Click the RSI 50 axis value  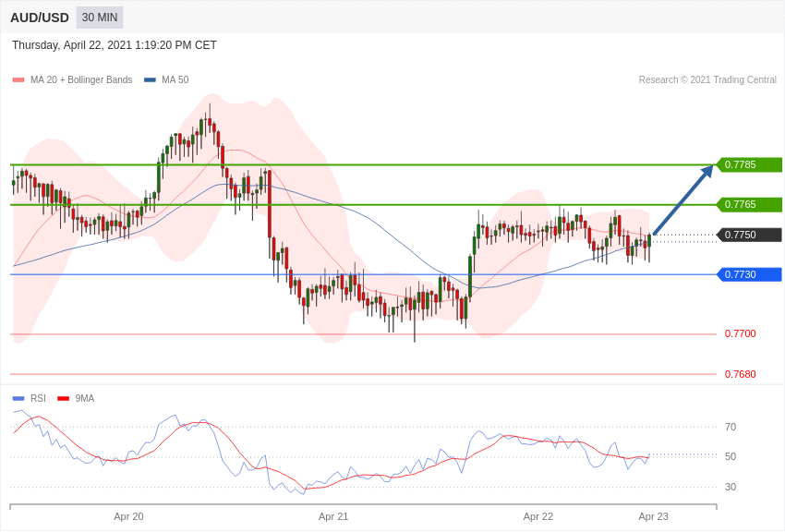pyautogui.click(x=731, y=456)
